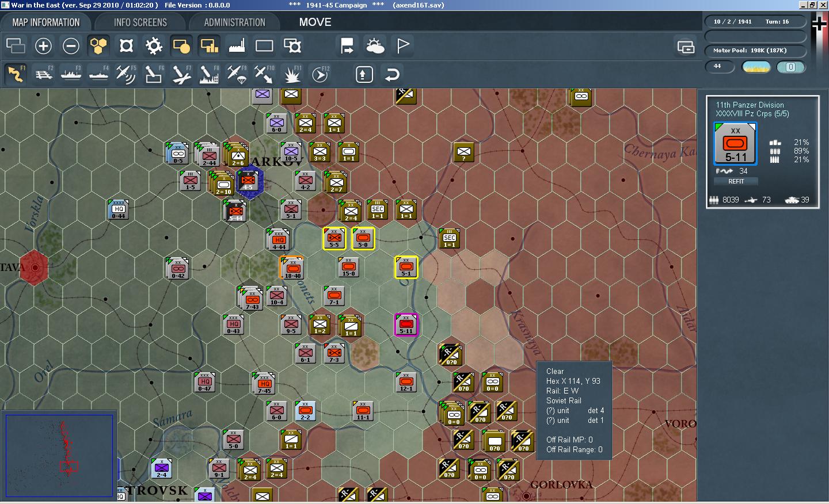Select the HQ 0-44 counter
This screenshot has width=829, height=504.
point(118,209)
